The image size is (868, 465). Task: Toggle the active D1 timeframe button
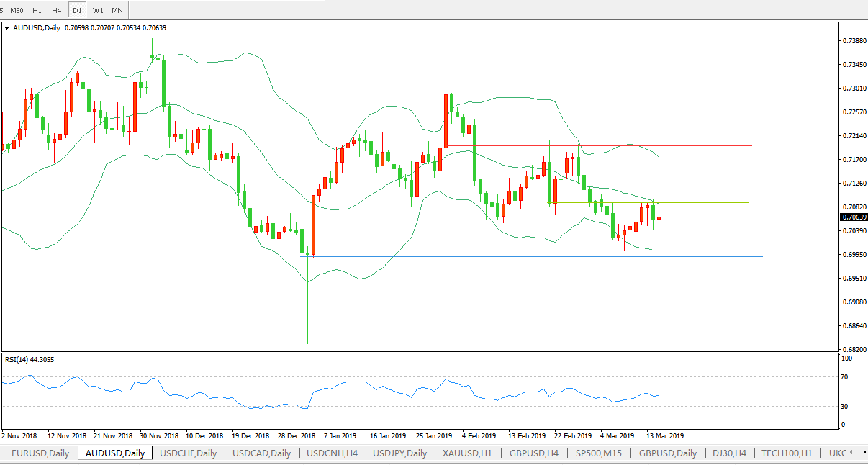76,10
